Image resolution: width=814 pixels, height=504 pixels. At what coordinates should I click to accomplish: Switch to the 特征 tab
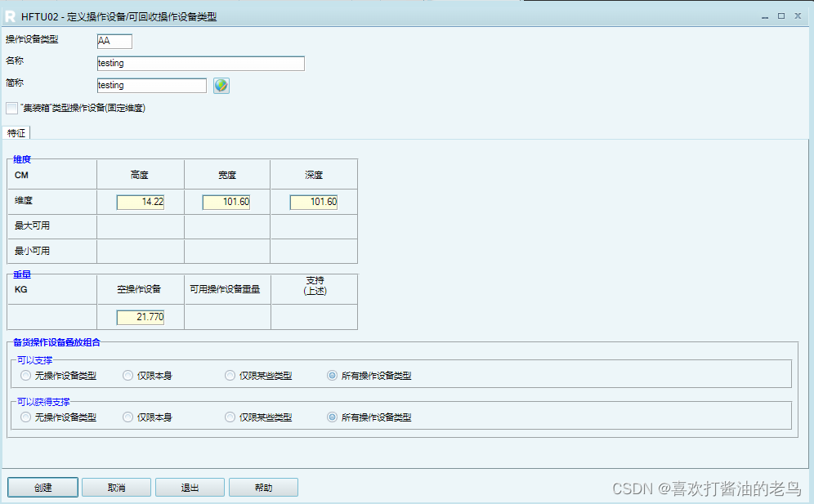coord(16,132)
